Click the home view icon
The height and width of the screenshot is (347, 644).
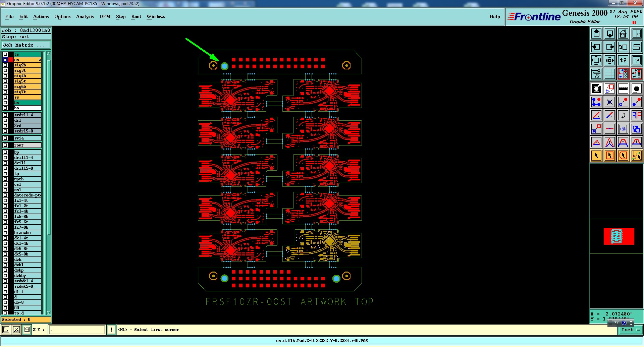pyautogui.click(x=623, y=34)
